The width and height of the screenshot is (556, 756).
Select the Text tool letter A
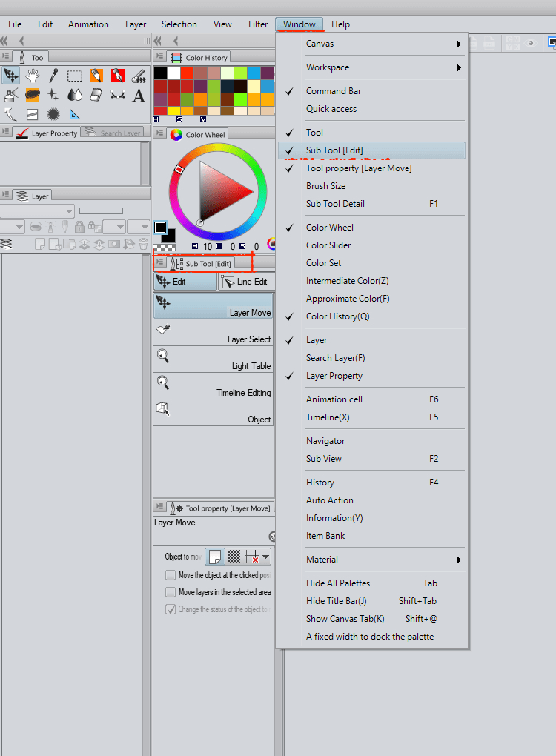pos(139,96)
